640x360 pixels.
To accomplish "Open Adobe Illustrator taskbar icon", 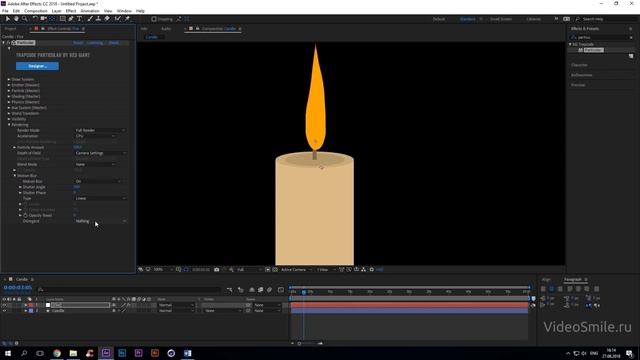I will click(x=155, y=353).
